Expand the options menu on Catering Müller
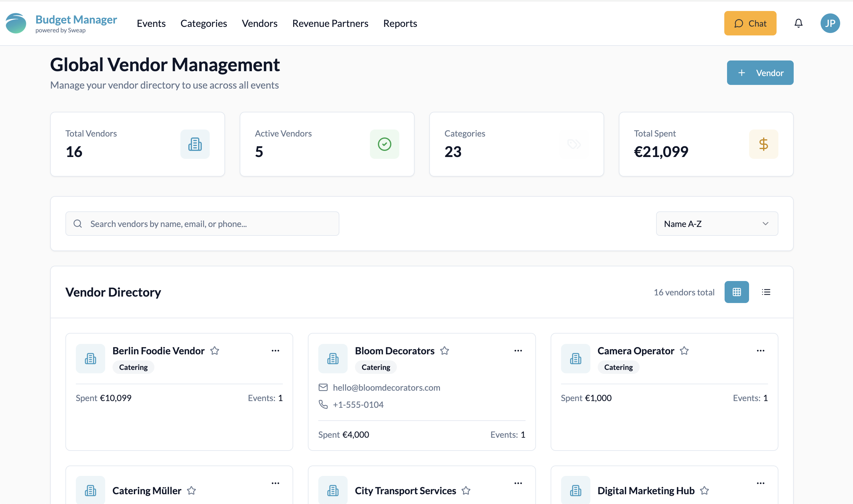Image resolution: width=853 pixels, height=504 pixels. [x=275, y=483]
